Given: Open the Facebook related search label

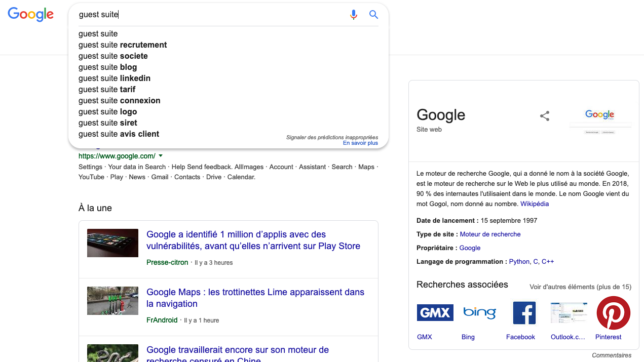Looking at the screenshot, I should pos(520,337).
